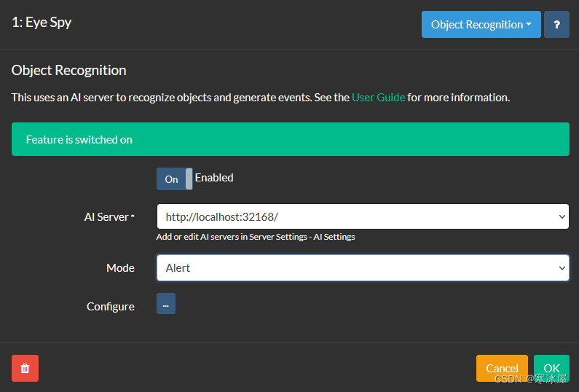The width and height of the screenshot is (579, 392).
Task: Click the green Feature is switched on banner
Action: [x=291, y=139]
